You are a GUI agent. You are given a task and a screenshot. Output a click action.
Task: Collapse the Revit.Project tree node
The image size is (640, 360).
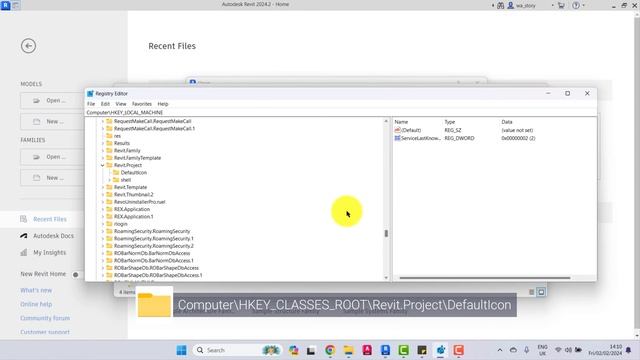pyautogui.click(x=102, y=165)
